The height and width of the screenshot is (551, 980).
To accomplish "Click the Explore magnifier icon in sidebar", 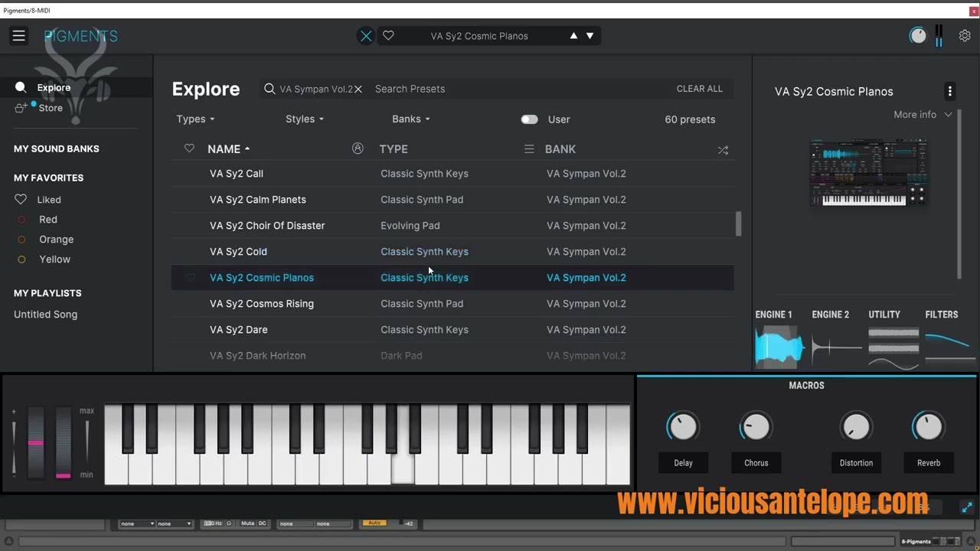I will click(x=21, y=87).
